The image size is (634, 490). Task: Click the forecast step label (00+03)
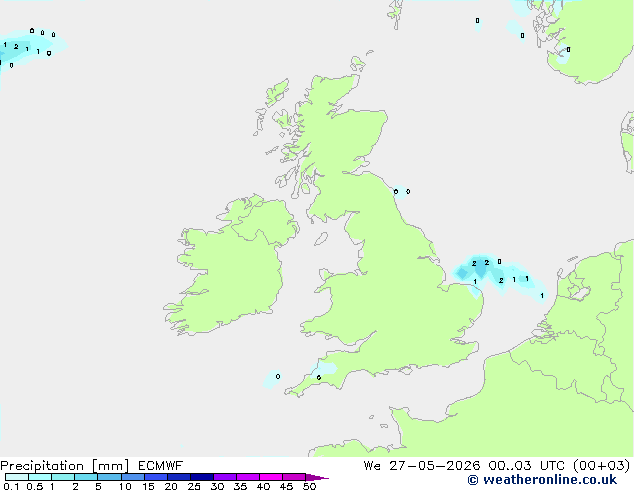601,466
